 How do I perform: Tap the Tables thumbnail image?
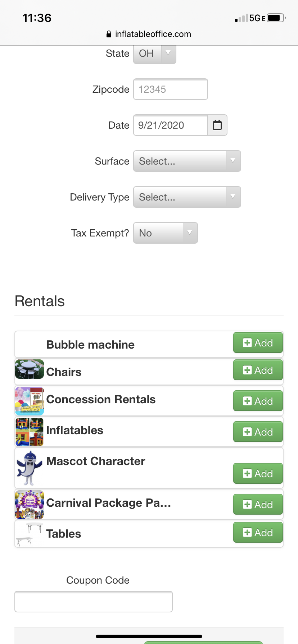(x=30, y=534)
